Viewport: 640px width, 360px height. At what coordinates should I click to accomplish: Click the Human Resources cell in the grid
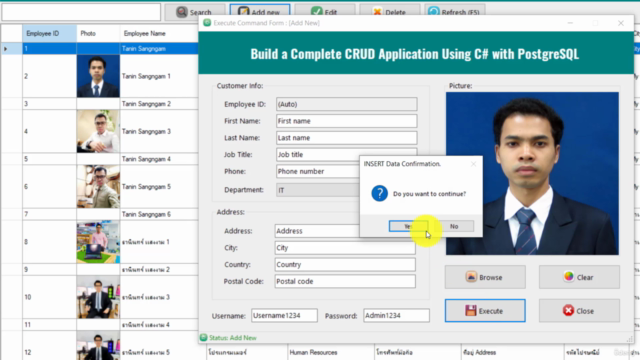pyautogui.click(x=331, y=352)
